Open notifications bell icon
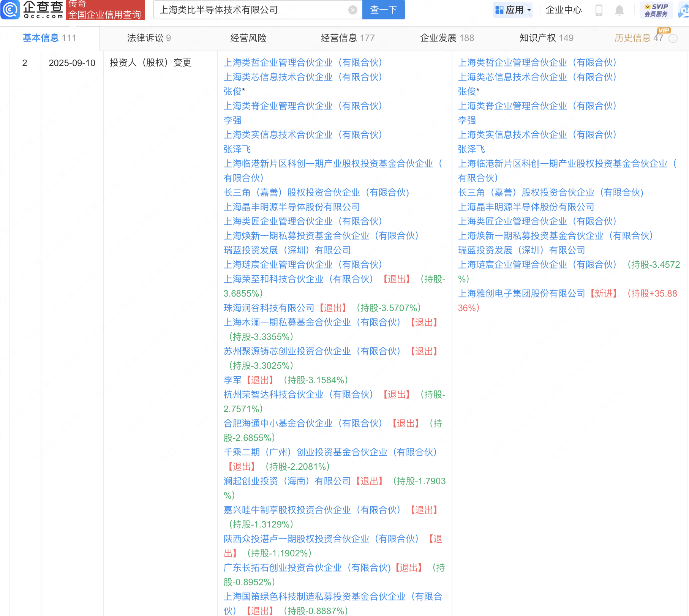 [x=619, y=10]
